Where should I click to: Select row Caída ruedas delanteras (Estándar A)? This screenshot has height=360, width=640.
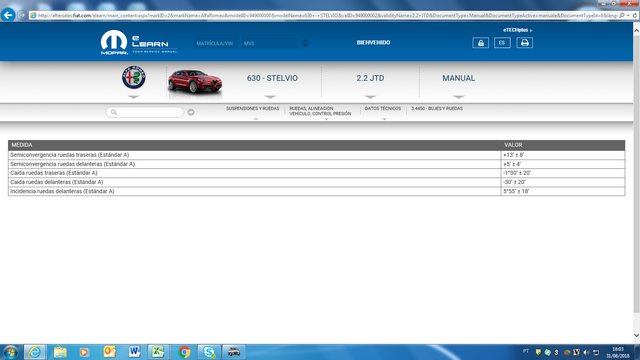point(316,182)
